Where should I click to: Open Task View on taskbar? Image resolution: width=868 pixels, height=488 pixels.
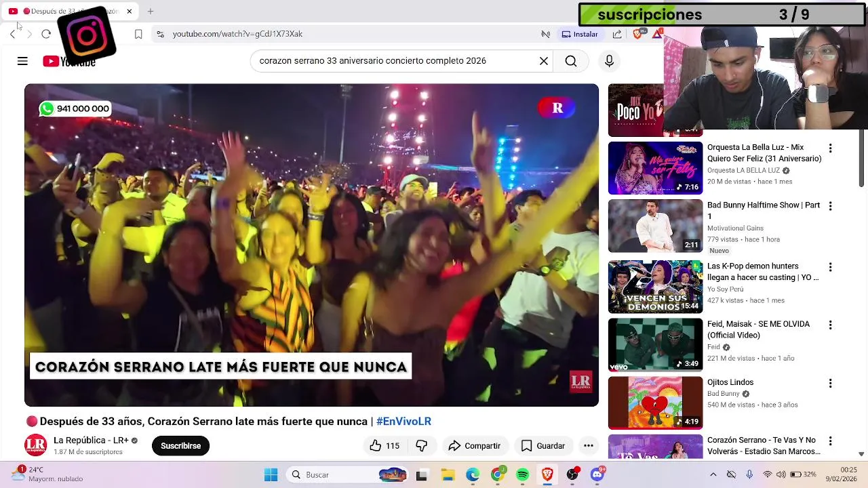coord(422,474)
